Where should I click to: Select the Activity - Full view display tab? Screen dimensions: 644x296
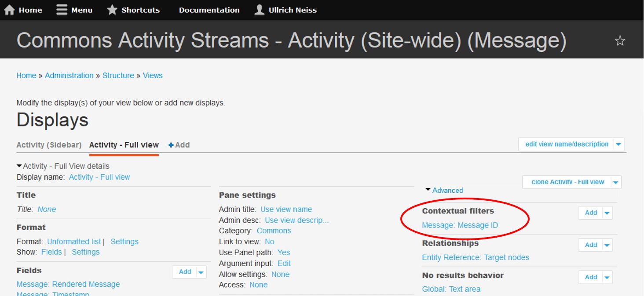tap(124, 145)
